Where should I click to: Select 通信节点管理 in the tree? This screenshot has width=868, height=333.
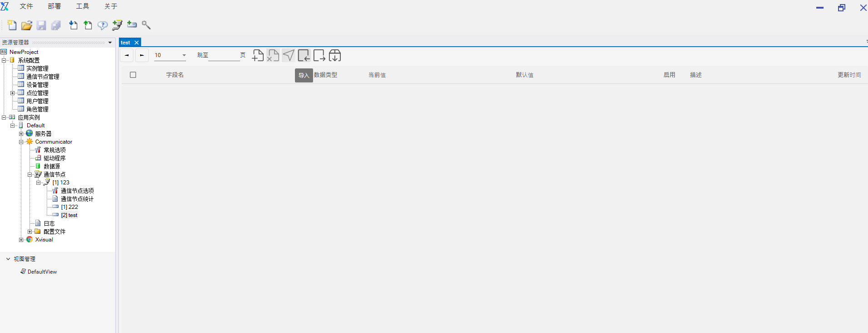pos(43,77)
